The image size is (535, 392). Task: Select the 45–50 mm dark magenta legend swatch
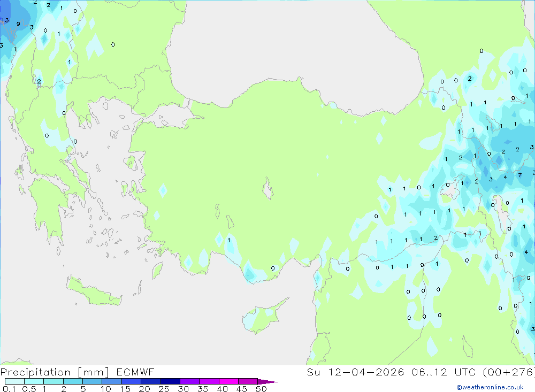click(x=248, y=381)
